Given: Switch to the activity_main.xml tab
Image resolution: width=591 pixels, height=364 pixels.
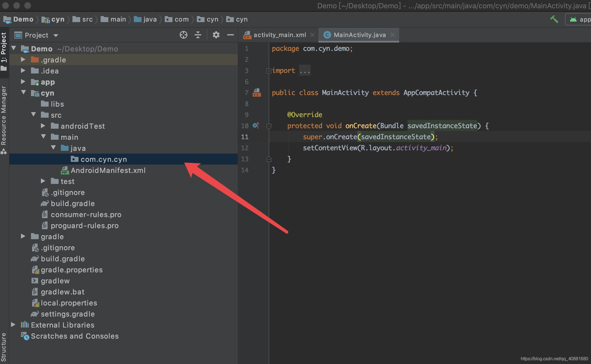Looking at the screenshot, I should coord(279,35).
